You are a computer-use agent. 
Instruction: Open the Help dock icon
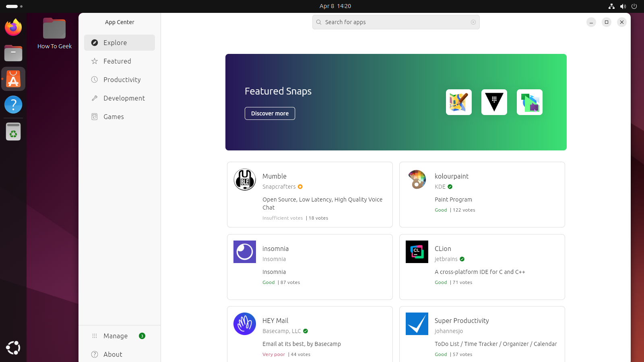point(13,105)
